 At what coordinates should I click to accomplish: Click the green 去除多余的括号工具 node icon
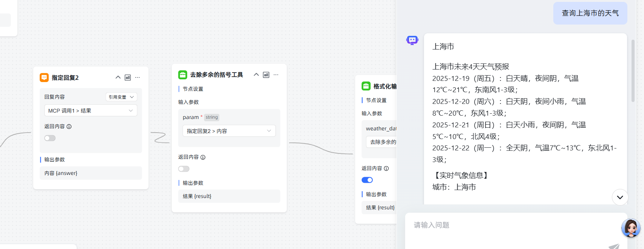(183, 75)
